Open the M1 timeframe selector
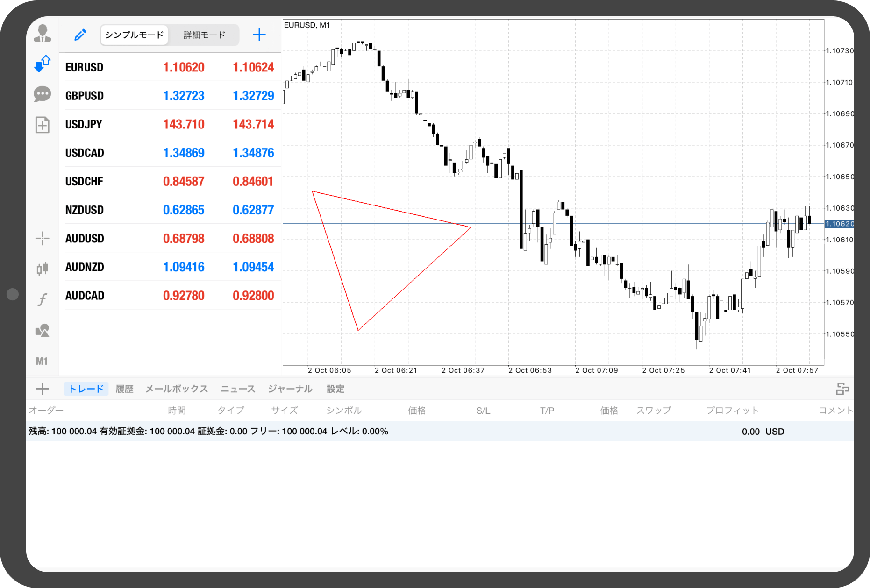The image size is (870, 588). (42, 361)
